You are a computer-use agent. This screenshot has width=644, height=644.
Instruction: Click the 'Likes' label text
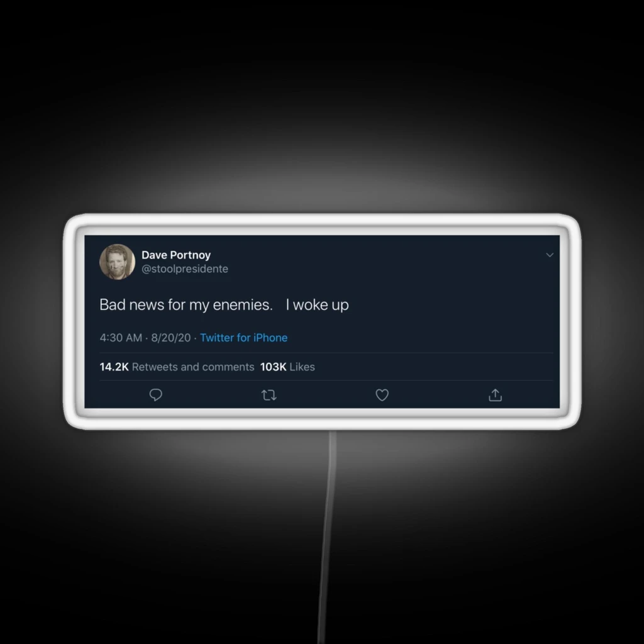[x=303, y=367]
